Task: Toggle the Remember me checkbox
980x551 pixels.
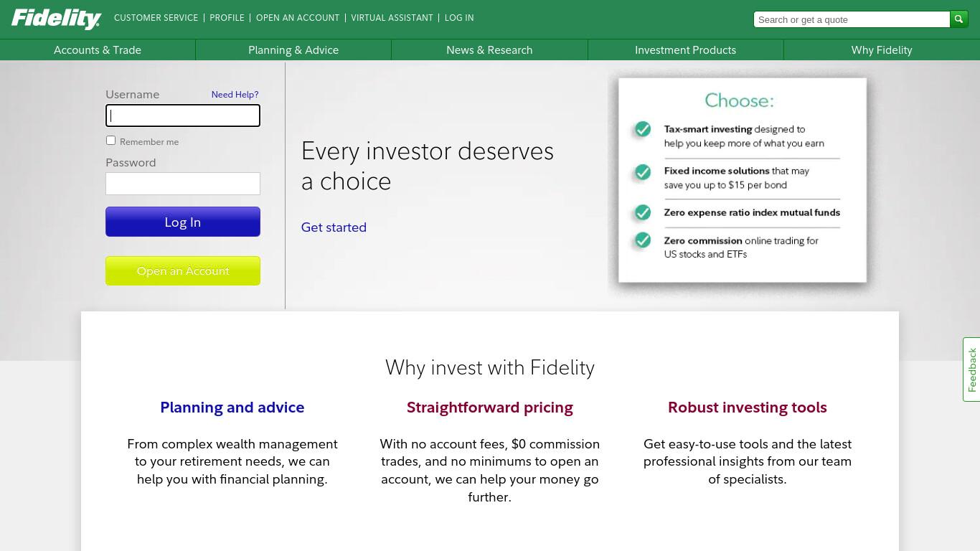Action: pos(110,140)
